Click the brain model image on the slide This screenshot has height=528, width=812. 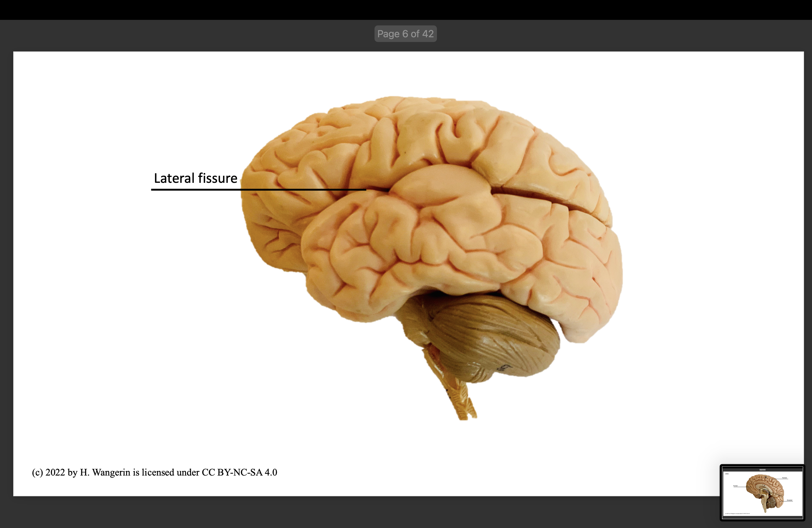tap(432, 258)
